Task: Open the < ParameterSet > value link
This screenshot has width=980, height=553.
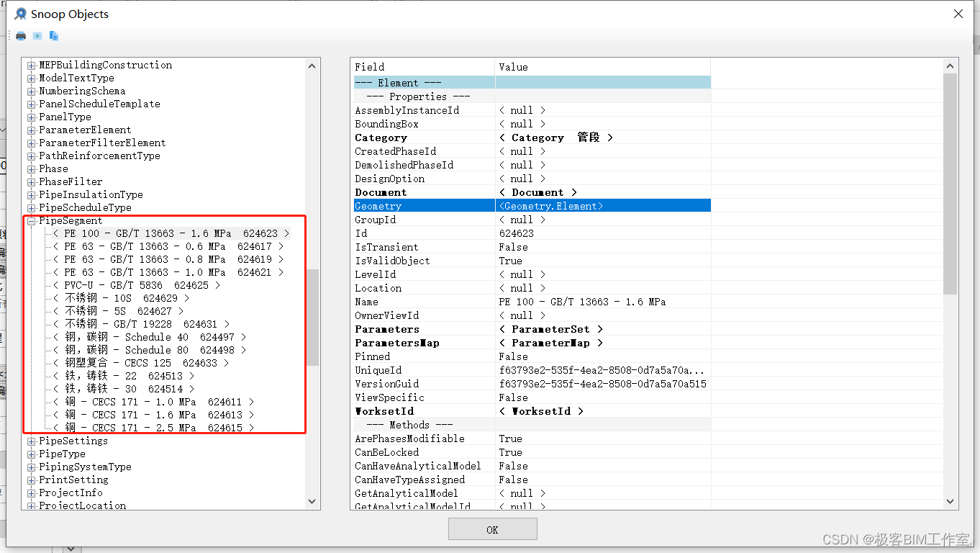Action: 550,329
